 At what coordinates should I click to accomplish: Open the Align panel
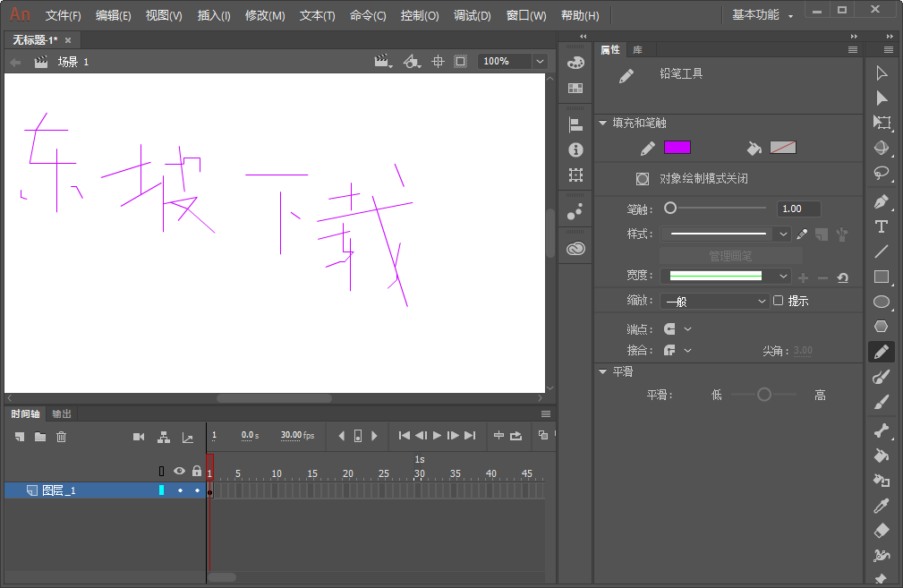coord(575,126)
